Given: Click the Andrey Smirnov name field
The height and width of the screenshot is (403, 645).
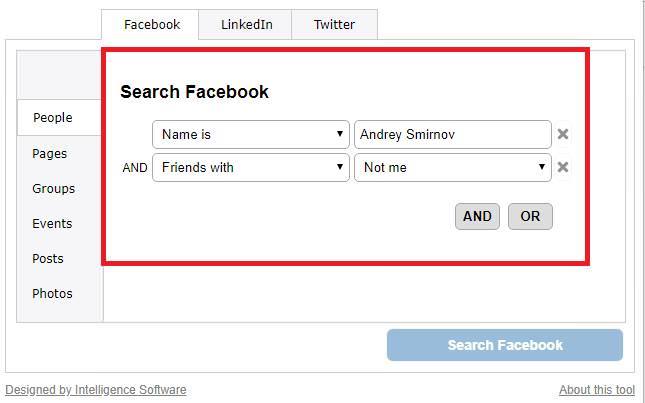Looking at the screenshot, I should [452, 134].
